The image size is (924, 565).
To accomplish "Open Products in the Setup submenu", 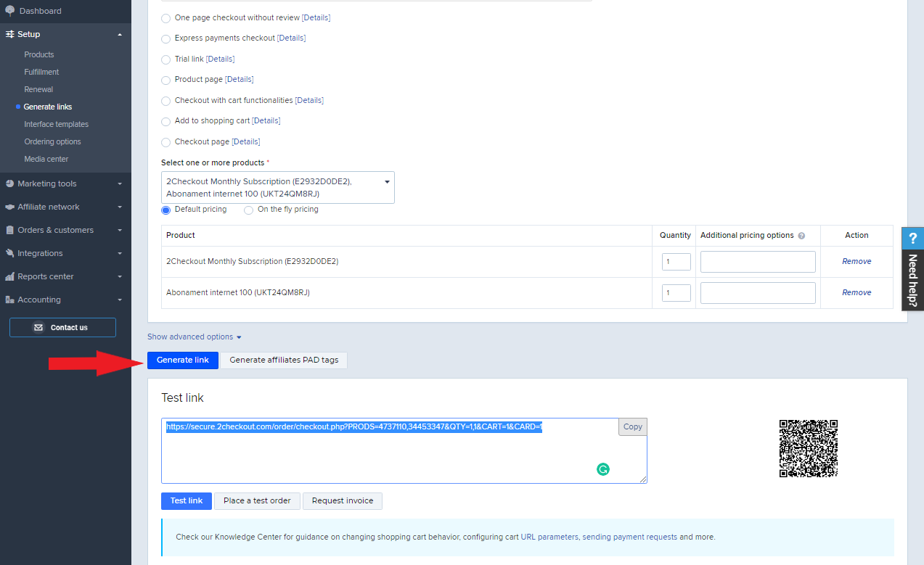I will click(39, 54).
